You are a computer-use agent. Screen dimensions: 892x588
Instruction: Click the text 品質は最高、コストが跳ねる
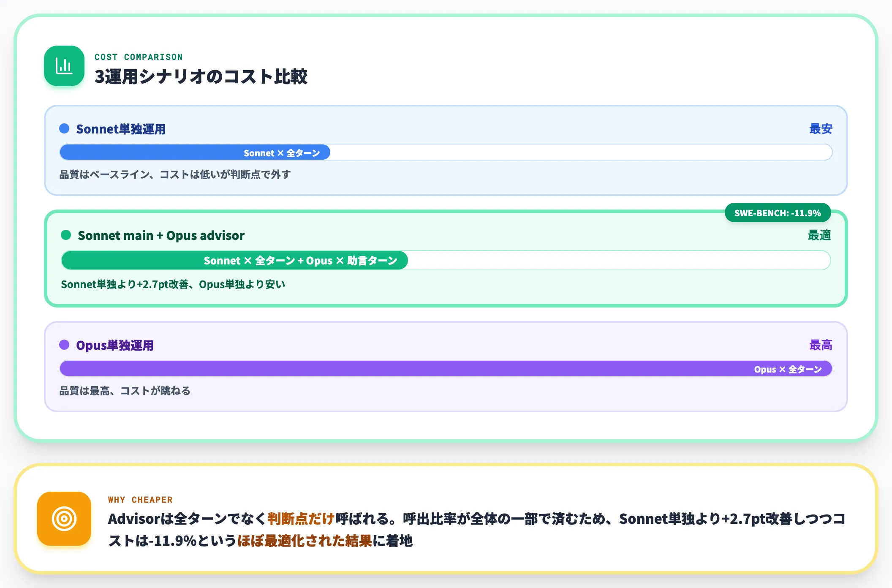[x=125, y=391]
